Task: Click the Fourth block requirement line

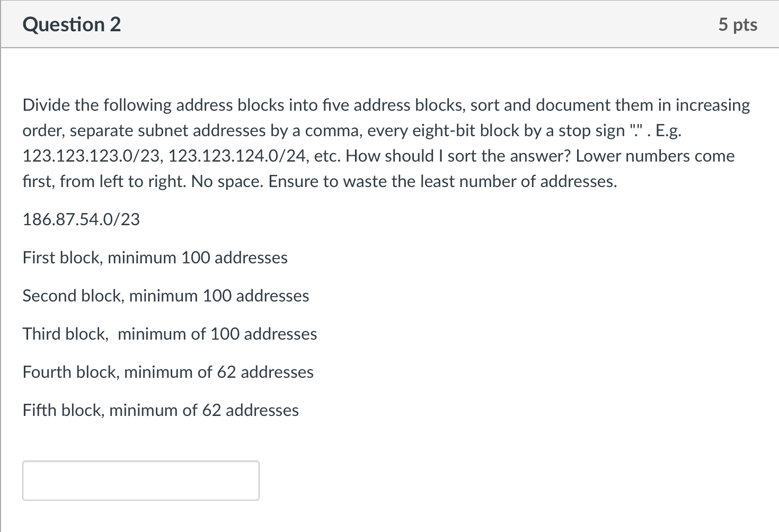Action: click(168, 372)
